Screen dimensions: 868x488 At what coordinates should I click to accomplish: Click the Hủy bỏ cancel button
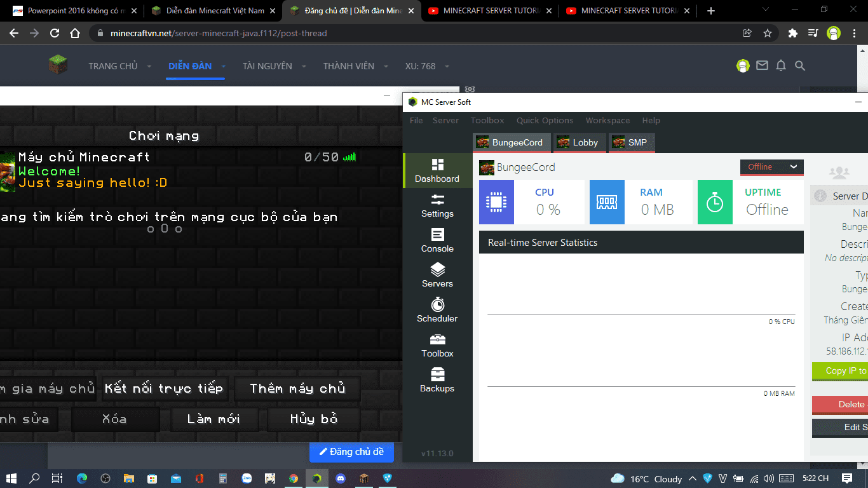[314, 419]
